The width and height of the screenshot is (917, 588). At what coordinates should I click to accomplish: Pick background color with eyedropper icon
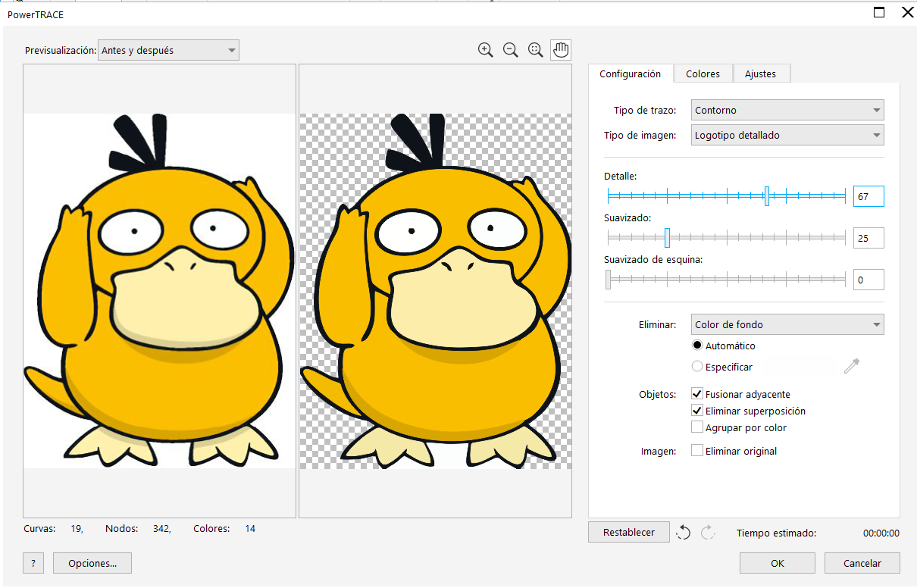(x=852, y=367)
